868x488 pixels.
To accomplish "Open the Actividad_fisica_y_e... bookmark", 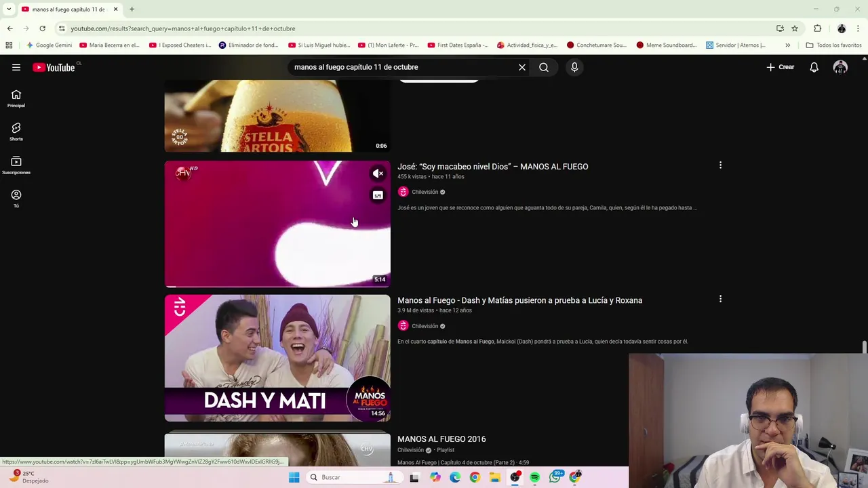I will 527,45.
